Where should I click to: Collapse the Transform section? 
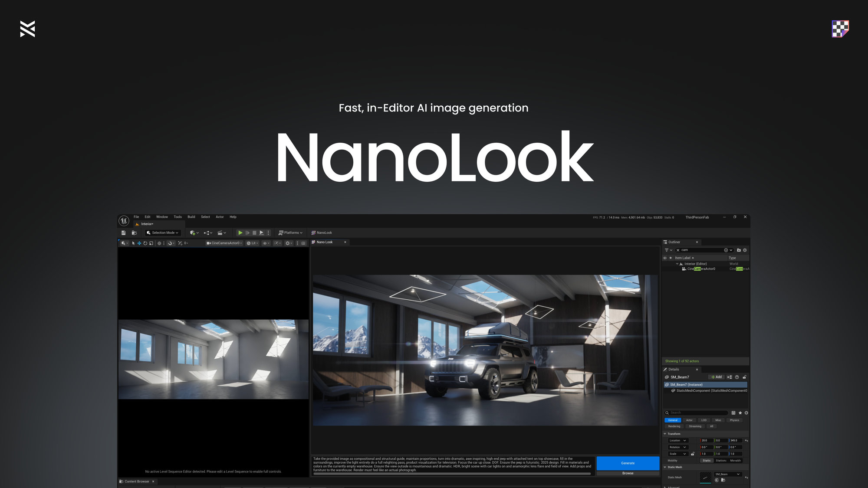click(665, 434)
